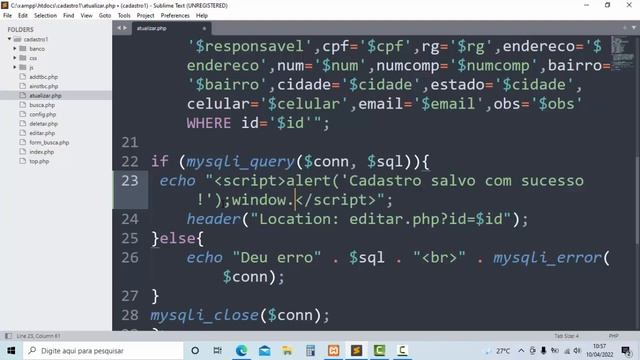Expand the banco folder
Viewport: 640px width, 360px height.
click(15, 49)
